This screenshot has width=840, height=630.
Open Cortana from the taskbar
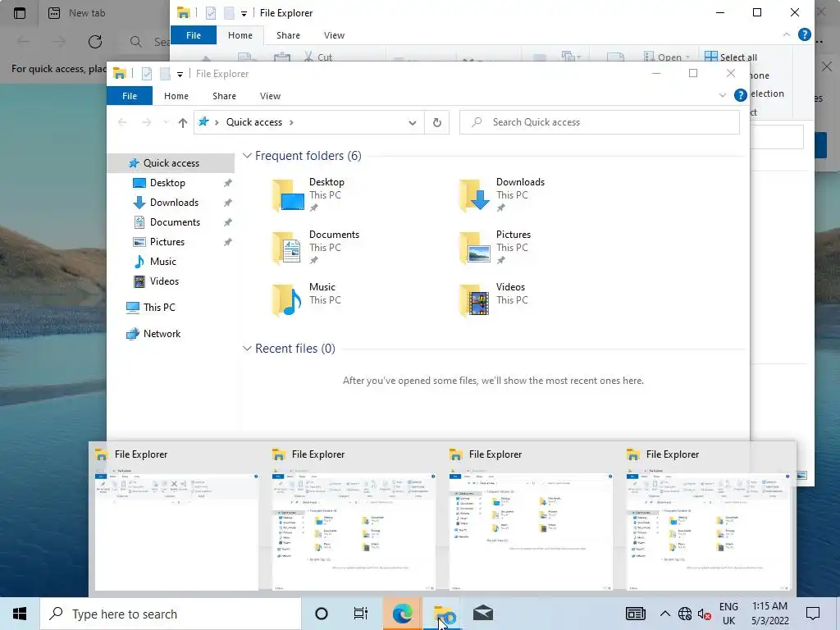click(322, 614)
